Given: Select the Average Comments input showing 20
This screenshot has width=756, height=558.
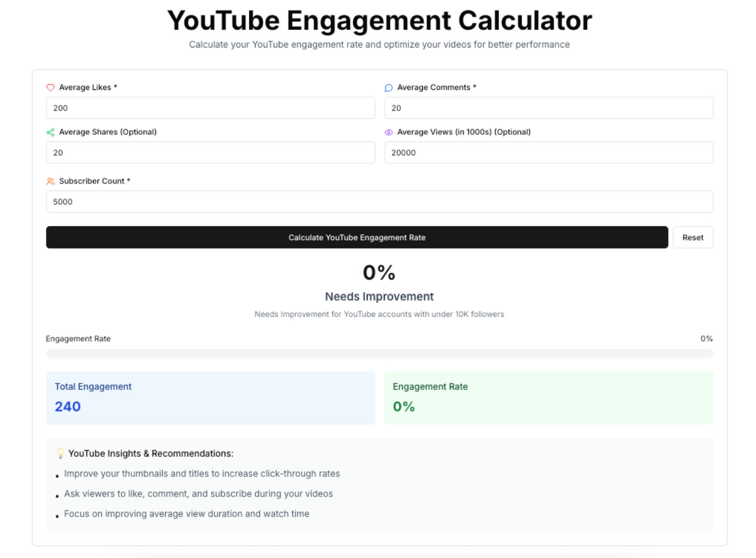Looking at the screenshot, I should click(549, 108).
